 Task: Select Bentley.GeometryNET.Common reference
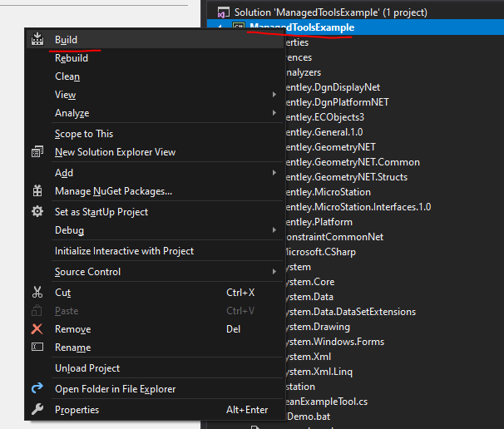[353, 162]
